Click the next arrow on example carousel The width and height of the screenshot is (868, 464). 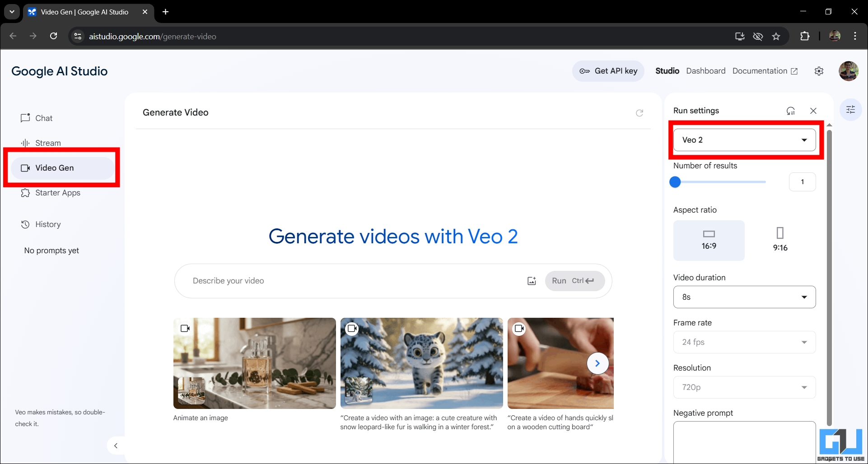(597, 363)
